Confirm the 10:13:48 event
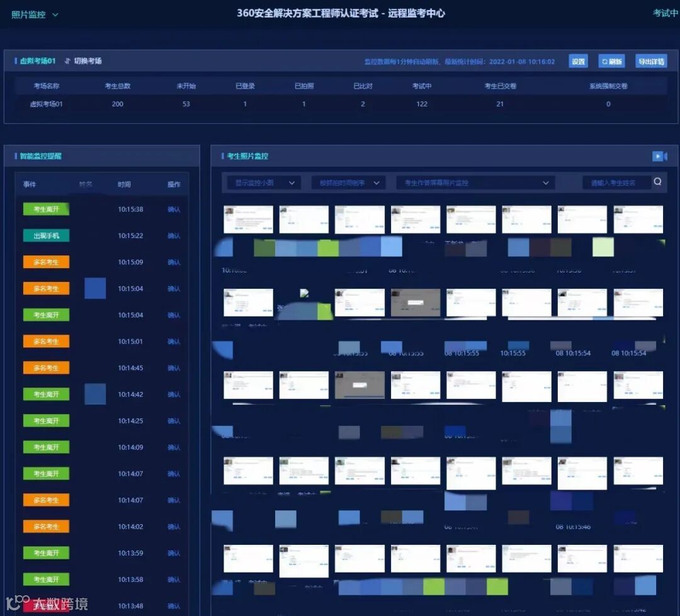680x616 pixels. click(x=174, y=606)
